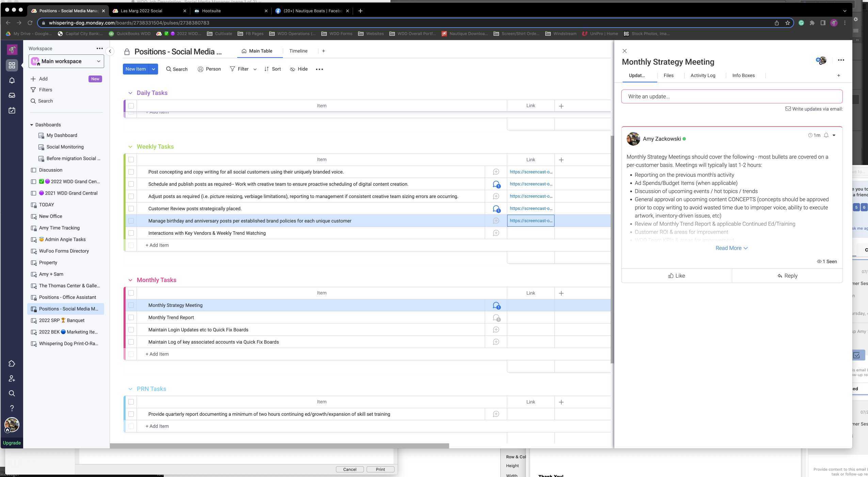
Task: Click bell icon on Amy Zackowski's update
Action: [x=826, y=135]
